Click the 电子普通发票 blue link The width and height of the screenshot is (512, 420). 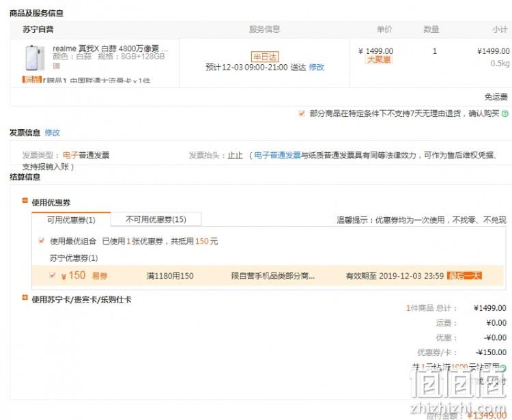click(x=277, y=155)
